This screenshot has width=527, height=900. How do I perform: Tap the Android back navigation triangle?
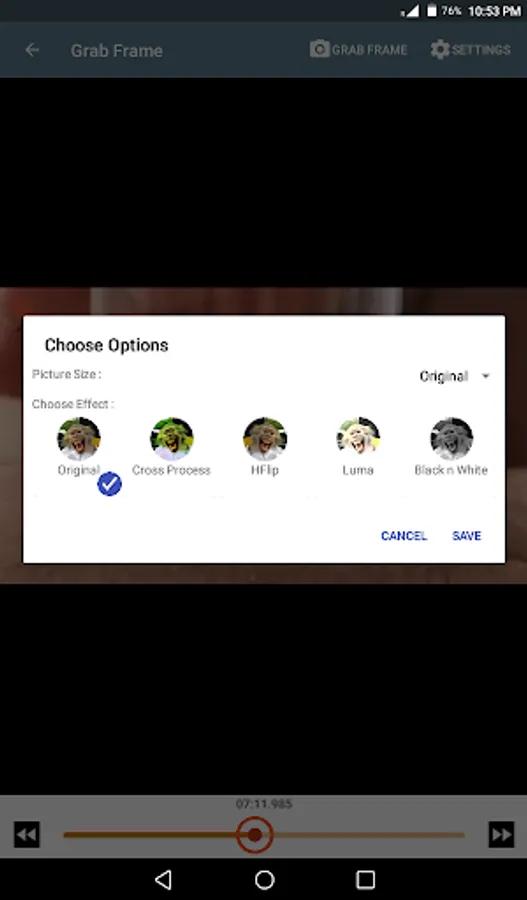[164, 879]
